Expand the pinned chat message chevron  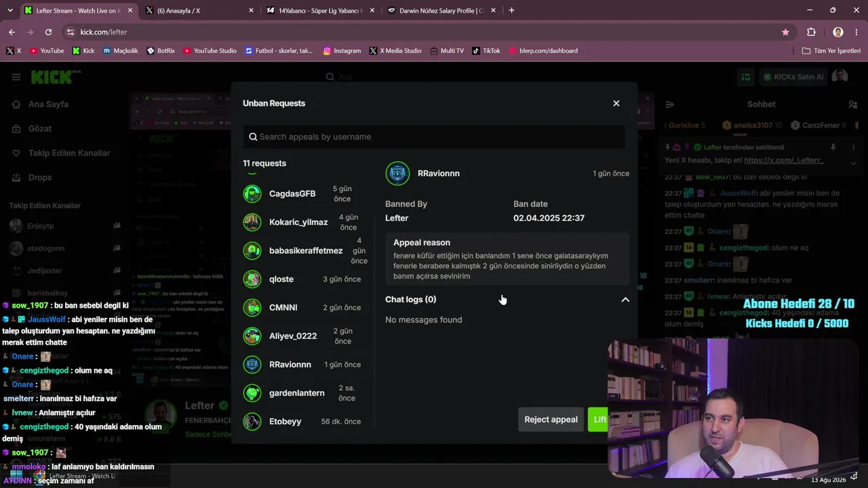click(x=854, y=163)
